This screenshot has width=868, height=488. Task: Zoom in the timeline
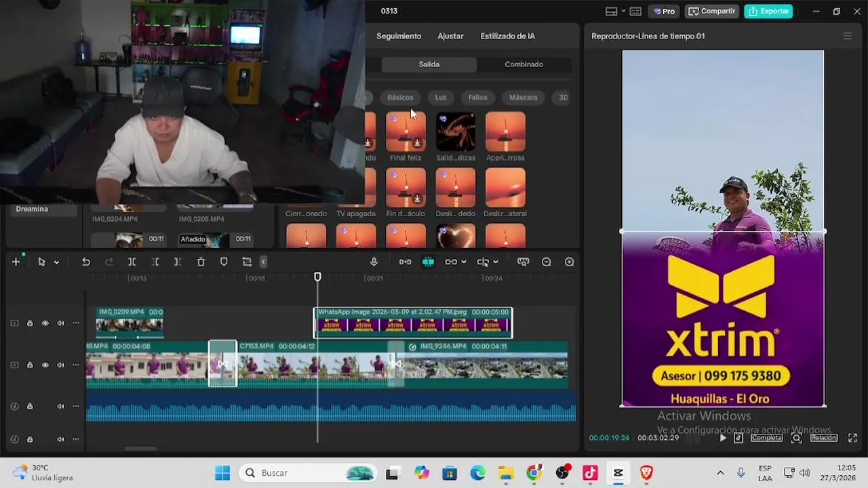[x=570, y=262]
